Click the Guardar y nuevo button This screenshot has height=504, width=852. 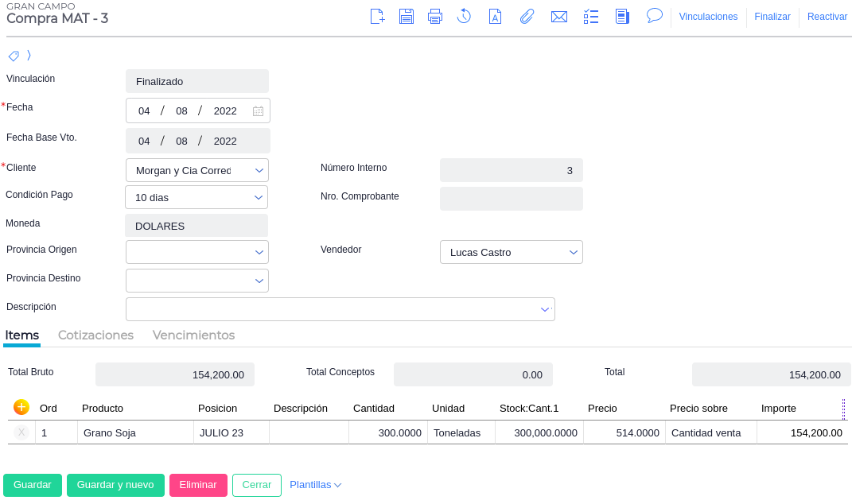(x=115, y=485)
